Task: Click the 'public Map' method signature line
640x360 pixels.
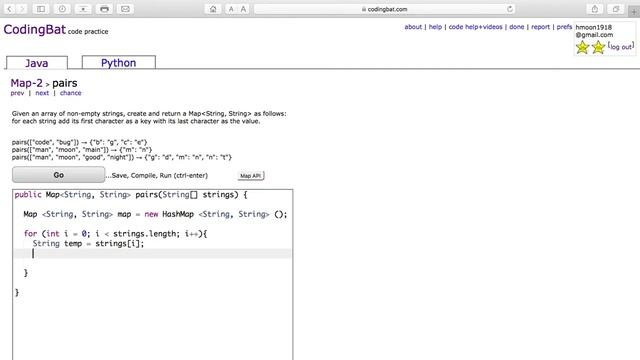Action: tap(131, 195)
